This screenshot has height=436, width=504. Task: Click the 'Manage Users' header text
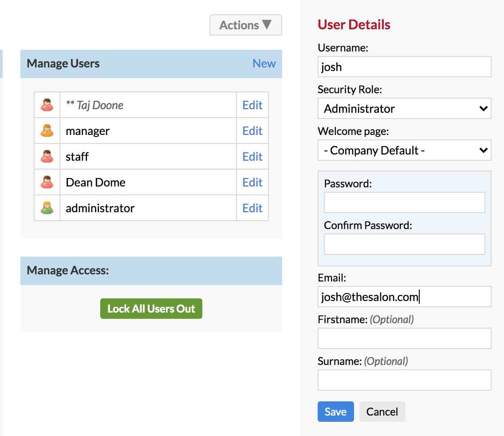click(x=63, y=63)
